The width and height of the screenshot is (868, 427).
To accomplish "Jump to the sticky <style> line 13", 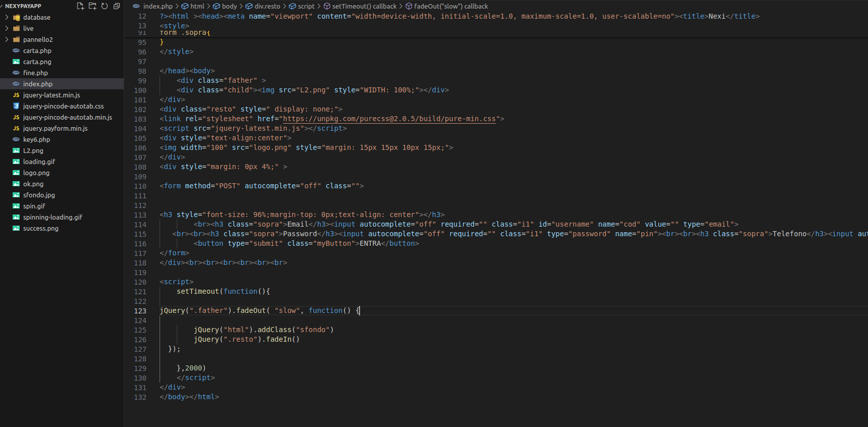I will click(x=174, y=26).
